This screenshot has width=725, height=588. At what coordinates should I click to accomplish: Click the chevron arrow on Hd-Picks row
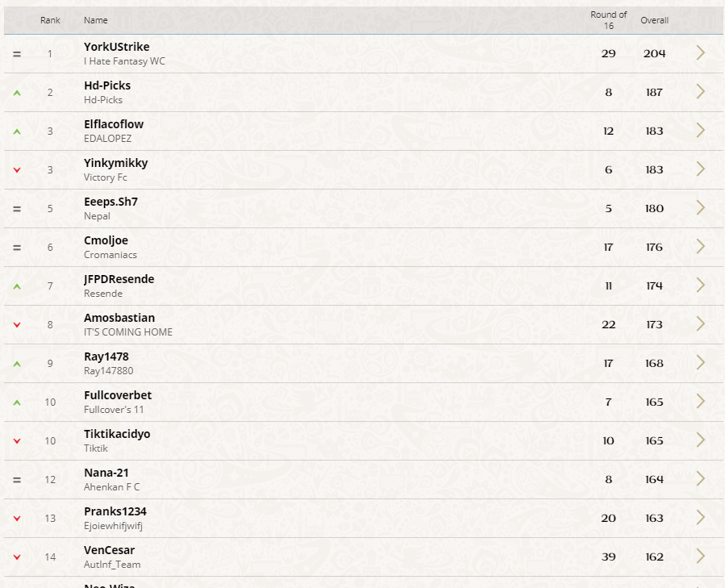click(x=701, y=92)
